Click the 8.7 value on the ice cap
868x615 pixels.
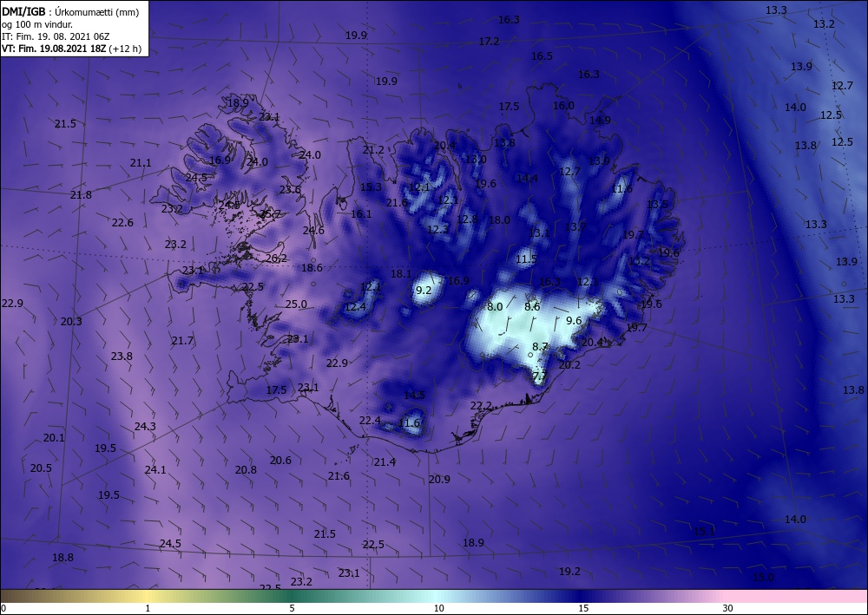[540, 347]
